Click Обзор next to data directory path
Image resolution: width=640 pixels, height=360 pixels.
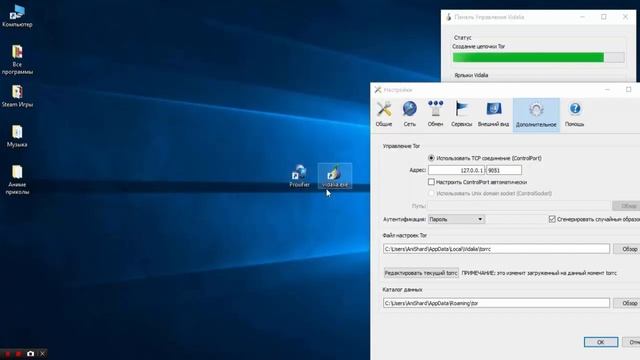tap(627, 303)
